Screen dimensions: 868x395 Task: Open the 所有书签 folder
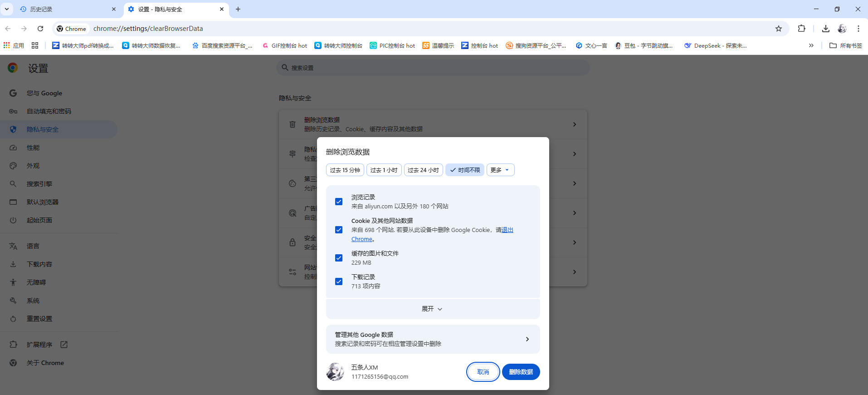pos(846,45)
